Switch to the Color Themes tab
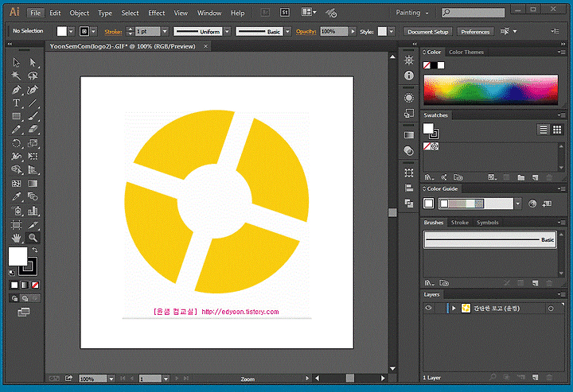573x392 pixels. pyautogui.click(x=466, y=52)
